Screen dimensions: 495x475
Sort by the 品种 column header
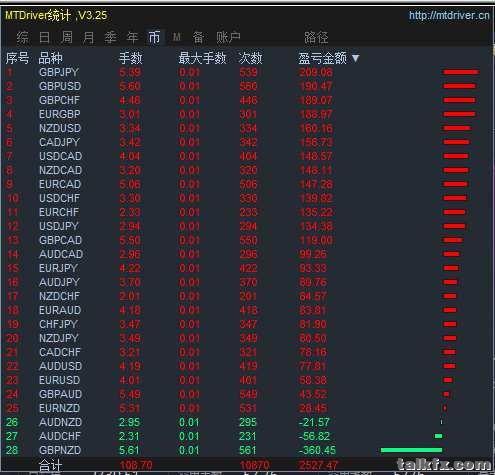point(50,58)
